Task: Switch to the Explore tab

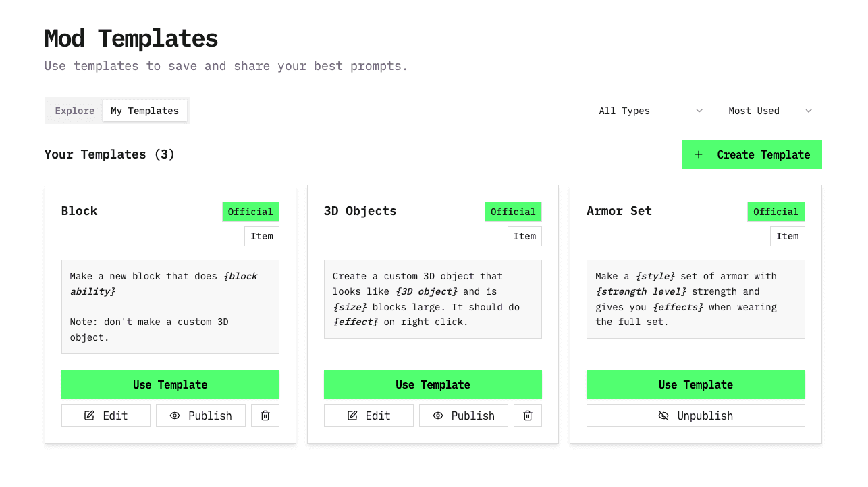Action: 74,111
